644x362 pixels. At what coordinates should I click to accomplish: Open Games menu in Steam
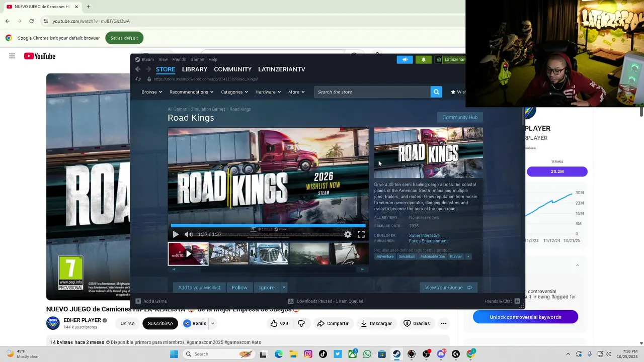[197, 59]
